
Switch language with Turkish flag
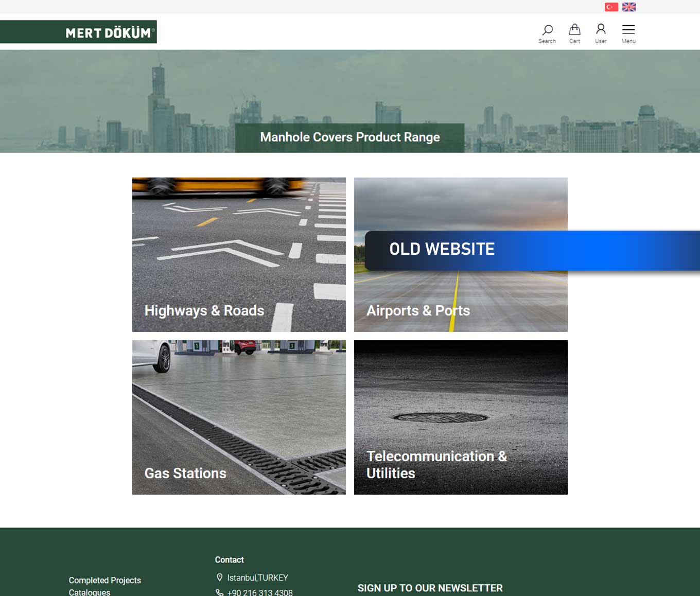click(x=611, y=7)
